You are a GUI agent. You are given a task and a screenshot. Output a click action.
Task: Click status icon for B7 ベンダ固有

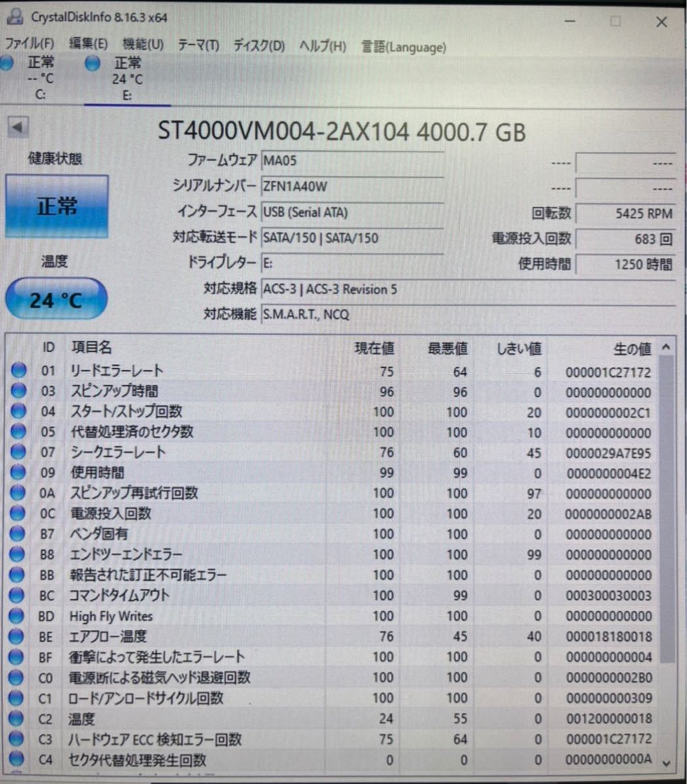[x=18, y=534]
